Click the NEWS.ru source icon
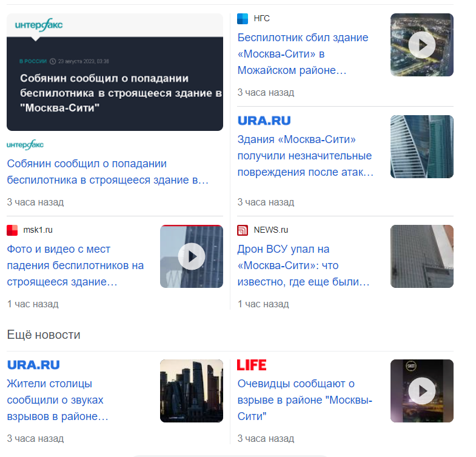Viewport: 476px width, 457px height. point(243,230)
